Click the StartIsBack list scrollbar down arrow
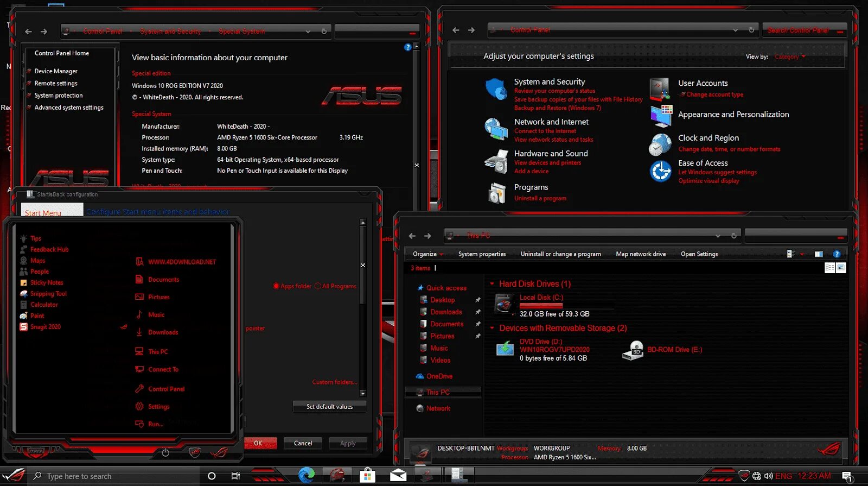 point(363,394)
